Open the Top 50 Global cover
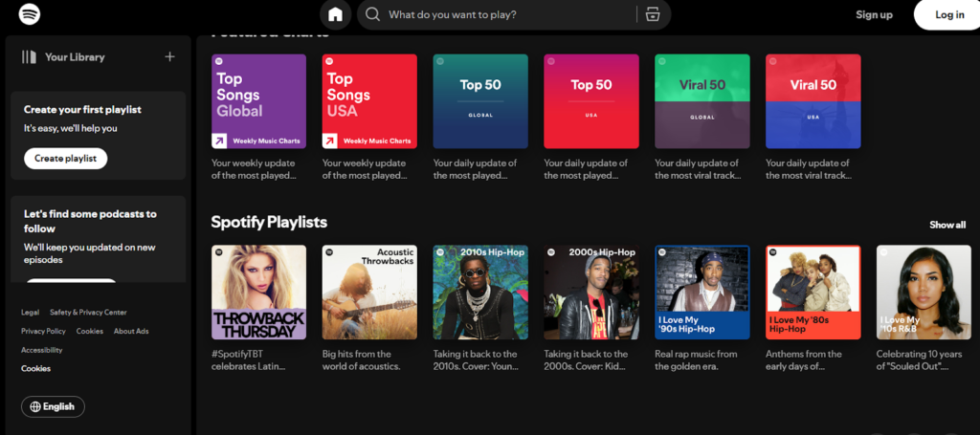Screen dimensions: 980x435 point(480,101)
